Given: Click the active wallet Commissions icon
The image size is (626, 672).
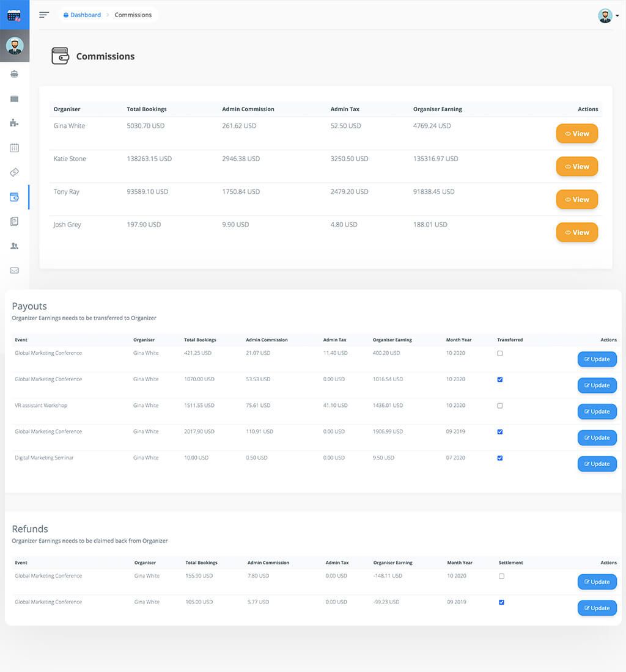Looking at the screenshot, I should pos(15,196).
